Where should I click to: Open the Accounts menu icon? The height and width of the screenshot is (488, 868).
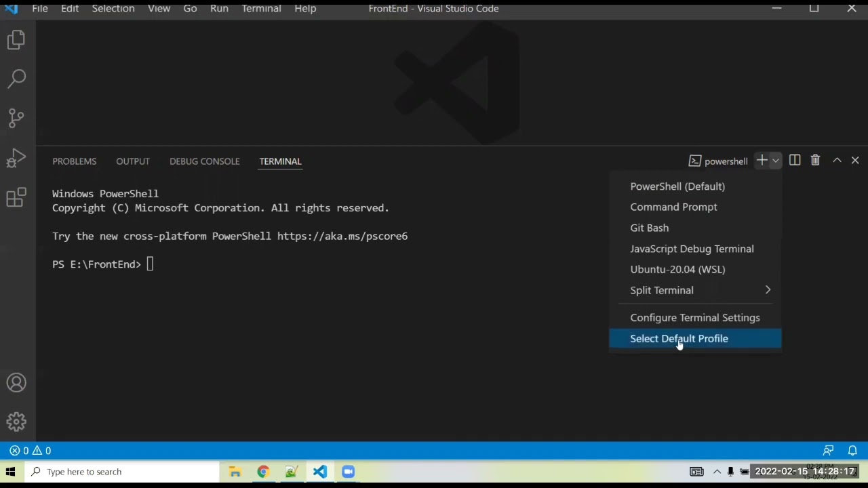click(x=16, y=383)
